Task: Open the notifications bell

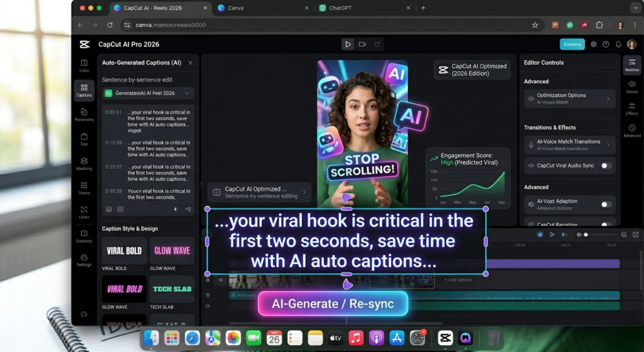Action: click(x=618, y=45)
